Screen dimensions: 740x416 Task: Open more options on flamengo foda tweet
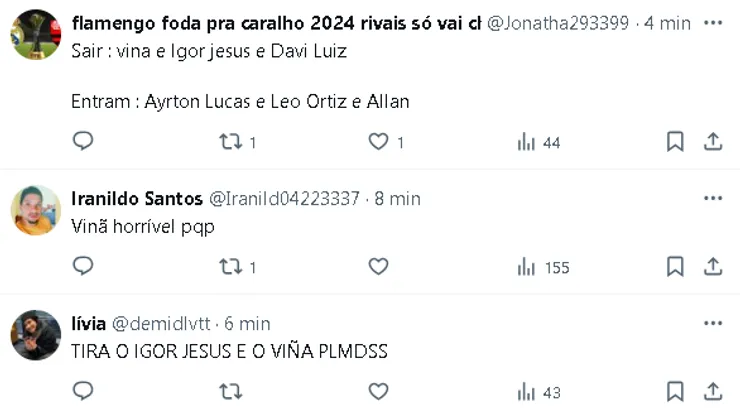712,22
